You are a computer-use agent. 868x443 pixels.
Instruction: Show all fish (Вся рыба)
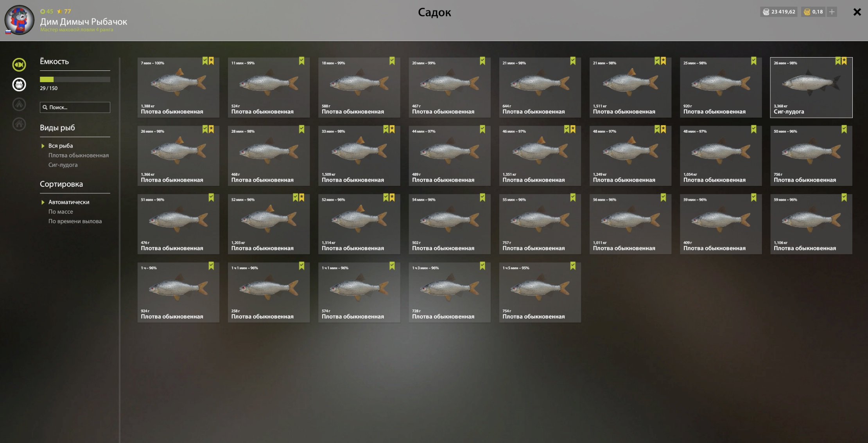pyautogui.click(x=61, y=146)
